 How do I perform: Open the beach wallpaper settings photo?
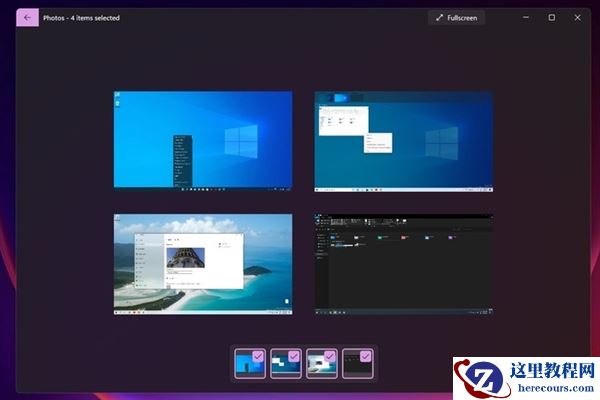203,264
